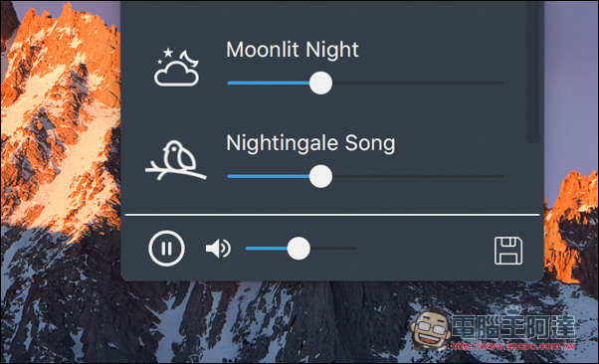Screen dimensions: 599x364
Task: Lower master volume on the blue track portion
Action: pos(266,249)
